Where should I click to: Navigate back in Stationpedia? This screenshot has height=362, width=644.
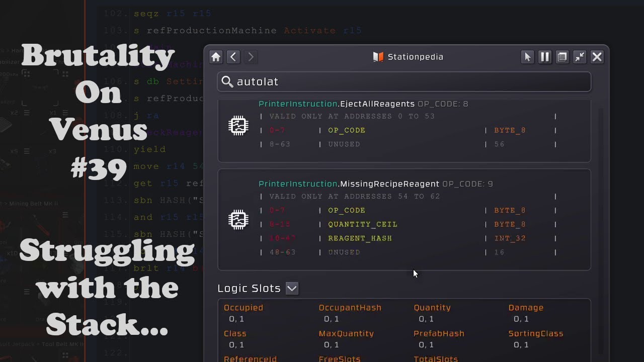click(x=233, y=57)
